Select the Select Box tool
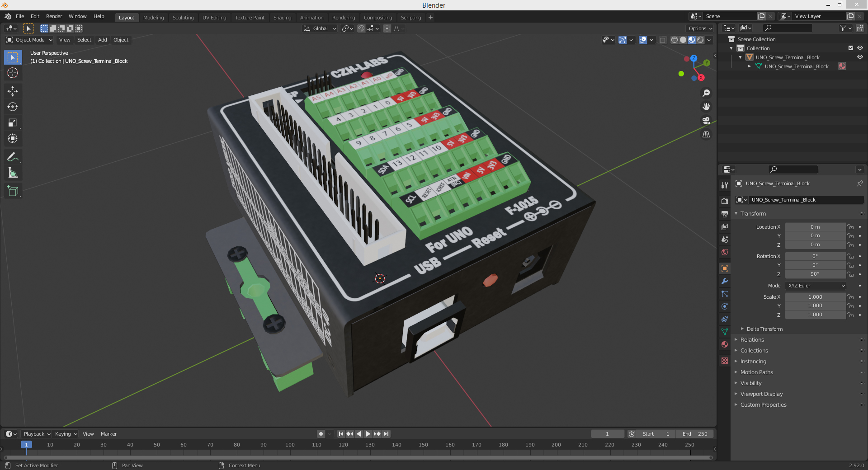 [x=13, y=57]
